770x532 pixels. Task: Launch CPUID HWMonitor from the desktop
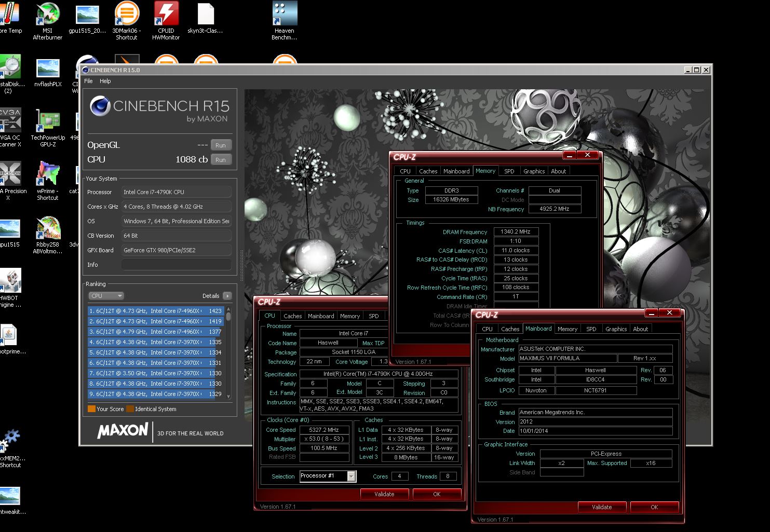166,21
